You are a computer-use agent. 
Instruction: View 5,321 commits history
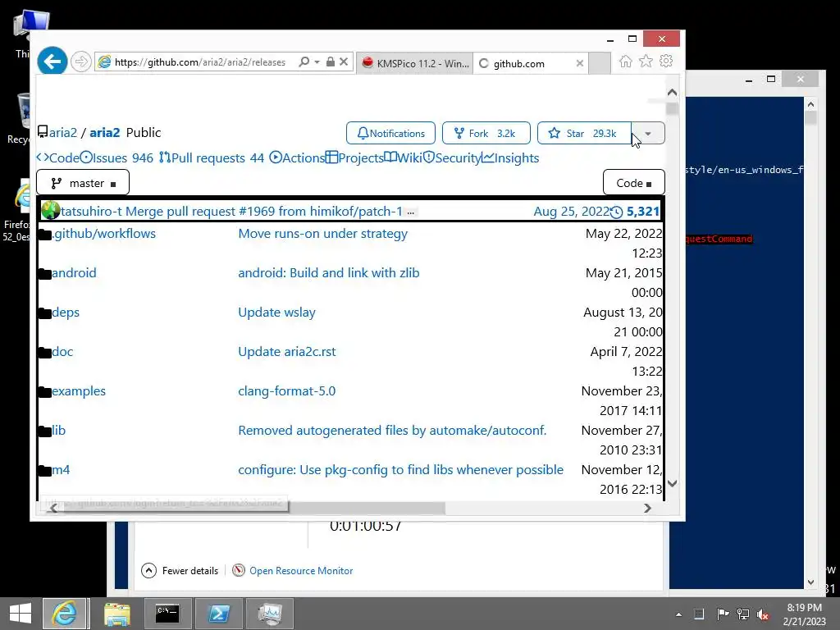pyautogui.click(x=636, y=211)
